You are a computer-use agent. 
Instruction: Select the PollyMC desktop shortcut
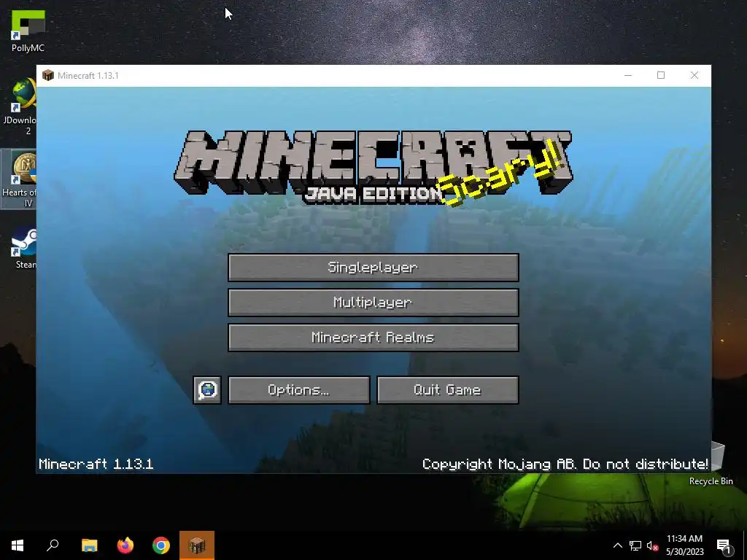click(x=28, y=31)
